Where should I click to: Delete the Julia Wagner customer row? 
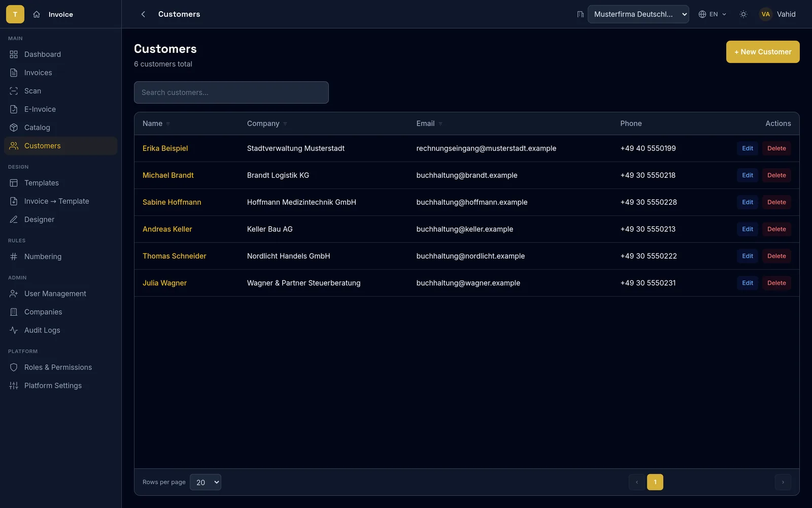[x=776, y=283]
